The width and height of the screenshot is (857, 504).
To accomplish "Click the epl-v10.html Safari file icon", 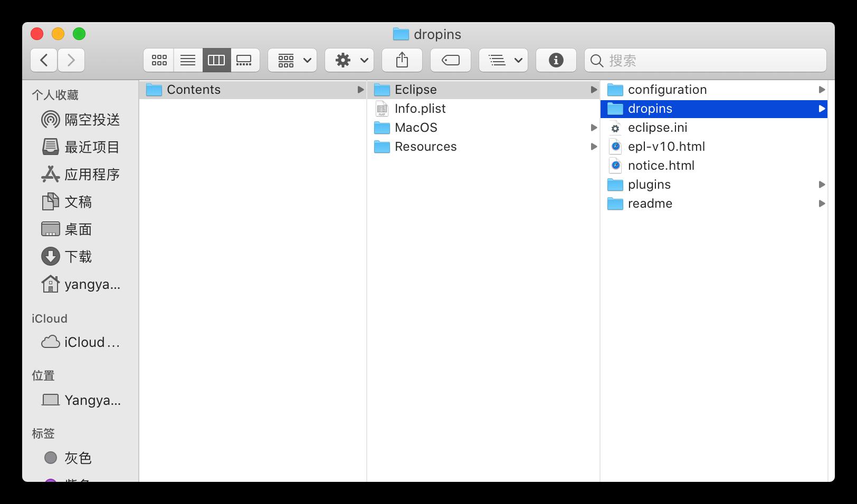I will [x=615, y=147].
